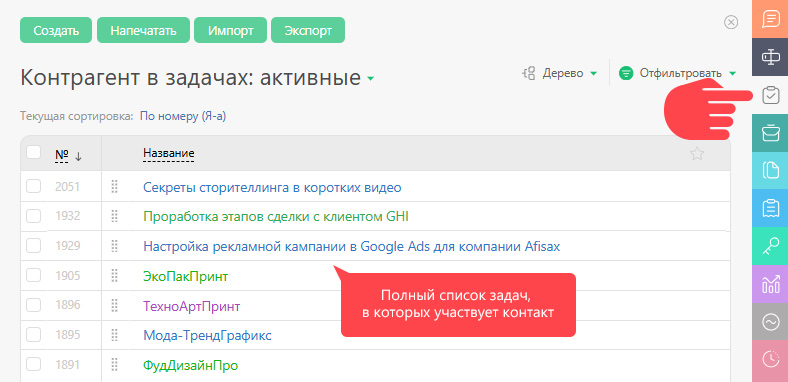Click the favorites star column header
The width and height of the screenshot is (788, 382).
point(697,154)
